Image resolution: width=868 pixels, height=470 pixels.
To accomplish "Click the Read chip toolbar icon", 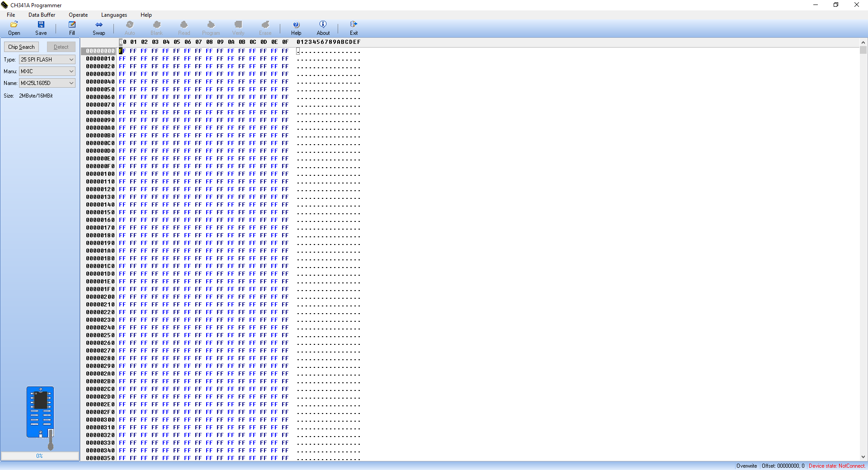I will [184, 28].
